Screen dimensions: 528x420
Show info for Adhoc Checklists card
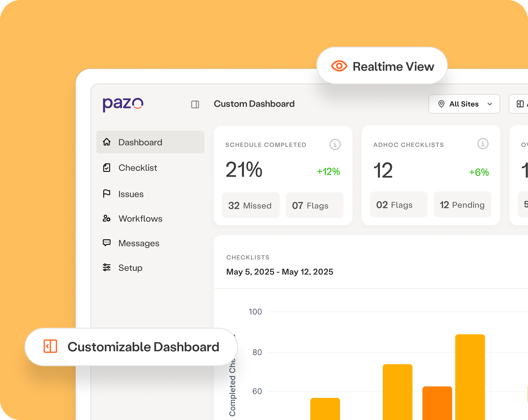[x=483, y=144]
